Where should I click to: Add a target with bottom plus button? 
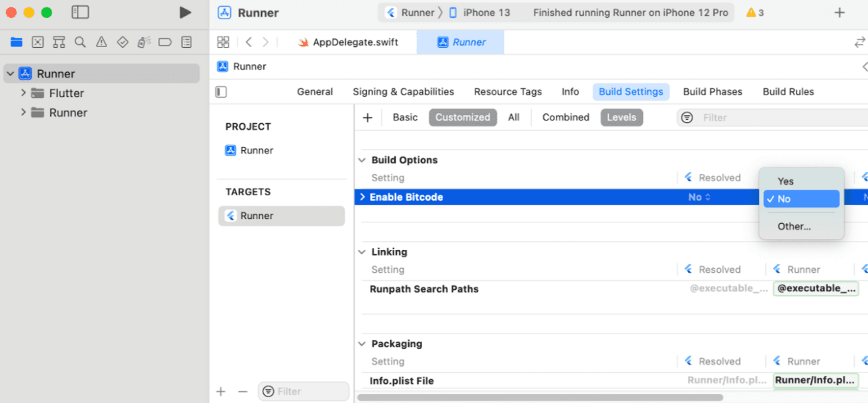tap(221, 392)
